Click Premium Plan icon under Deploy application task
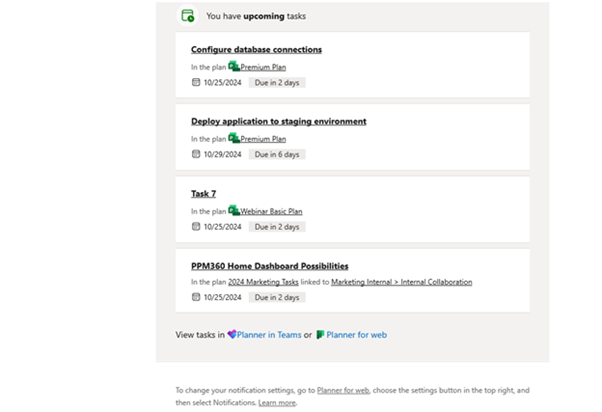This screenshot has height=412, width=602. [x=234, y=139]
